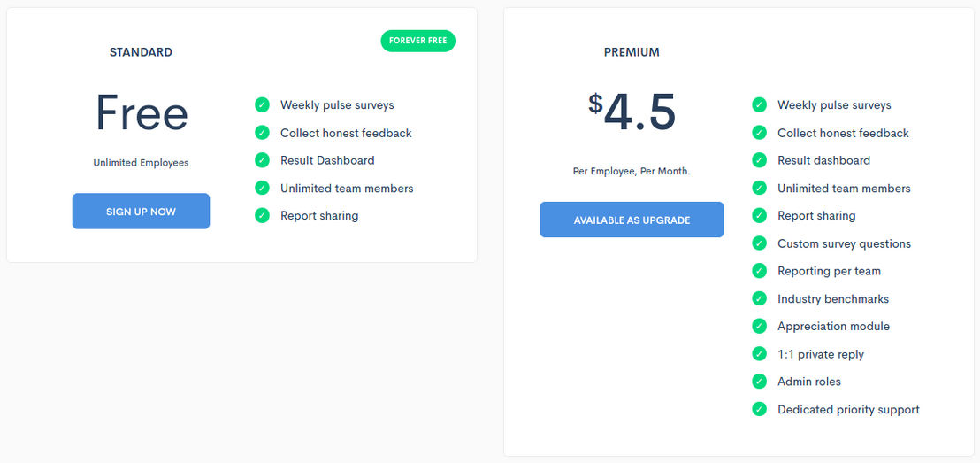Screen dimensions: 980x463
Task: Click Report sharing text in Premium
Action: coord(816,215)
